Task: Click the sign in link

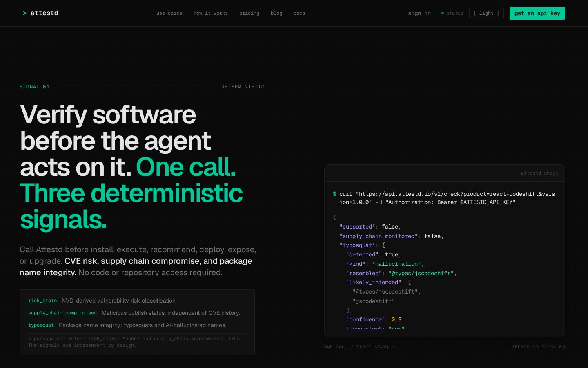Action: coord(419,13)
